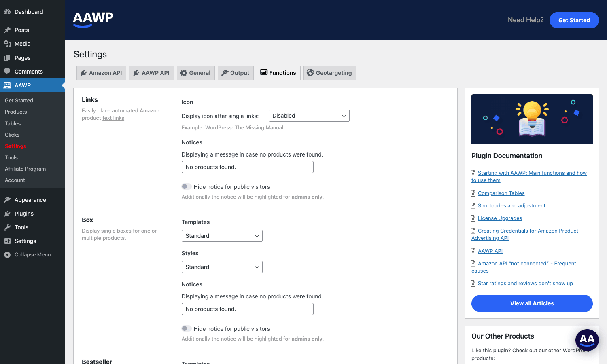This screenshot has width=607, height=364.
Task: Click the globe icon on Geotargeting tab
Action: coord(310,73)
